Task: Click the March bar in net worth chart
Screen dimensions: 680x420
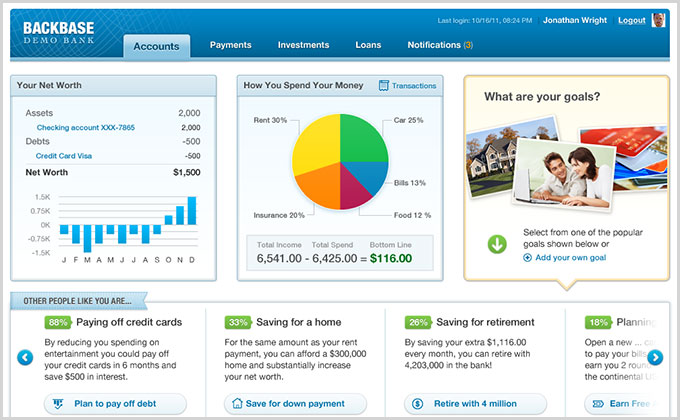Action: 88,238
